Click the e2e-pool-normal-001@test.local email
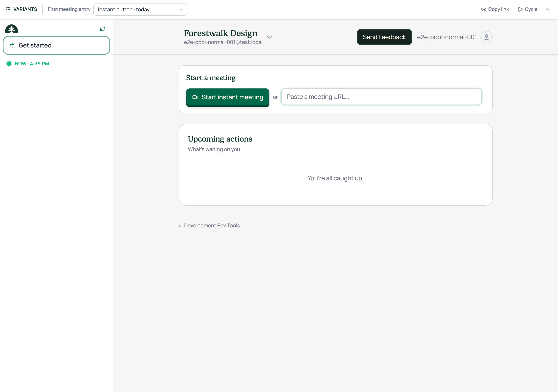The image size is (558, 392). point(223,42)
